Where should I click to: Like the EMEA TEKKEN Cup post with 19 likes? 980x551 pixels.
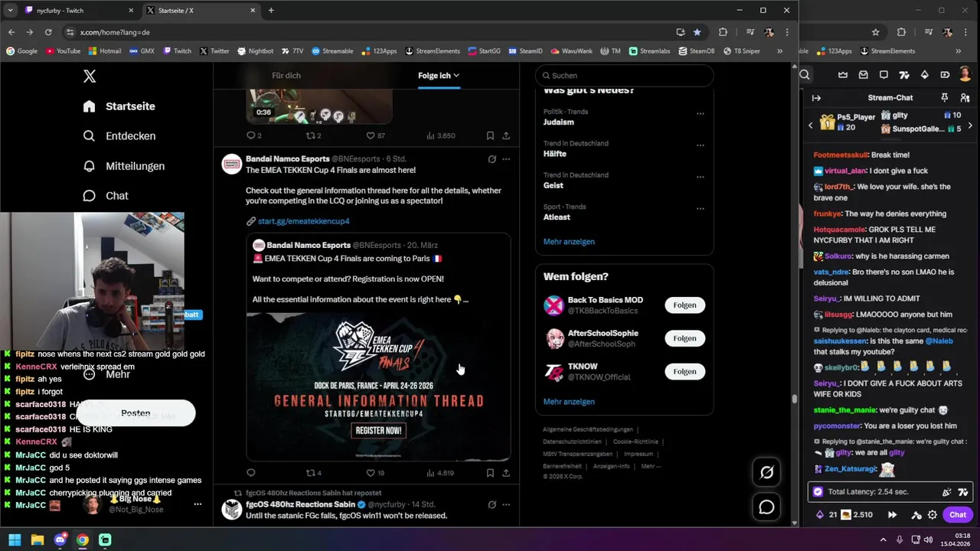click(374, 473)
